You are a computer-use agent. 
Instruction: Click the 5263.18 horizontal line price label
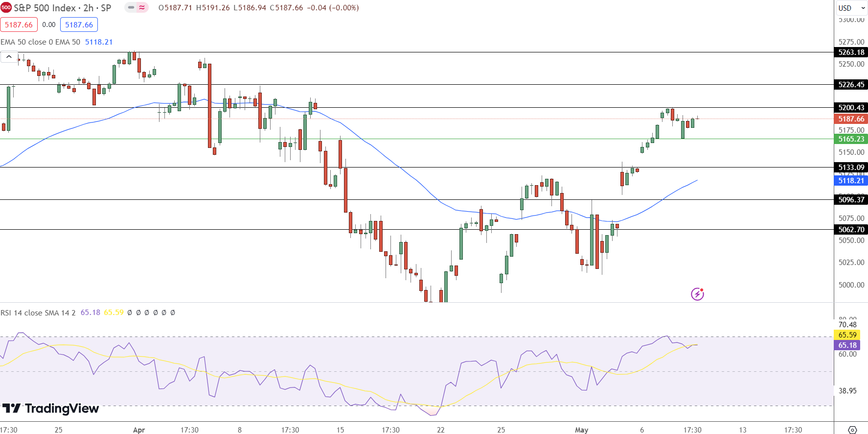click(851, 52)
